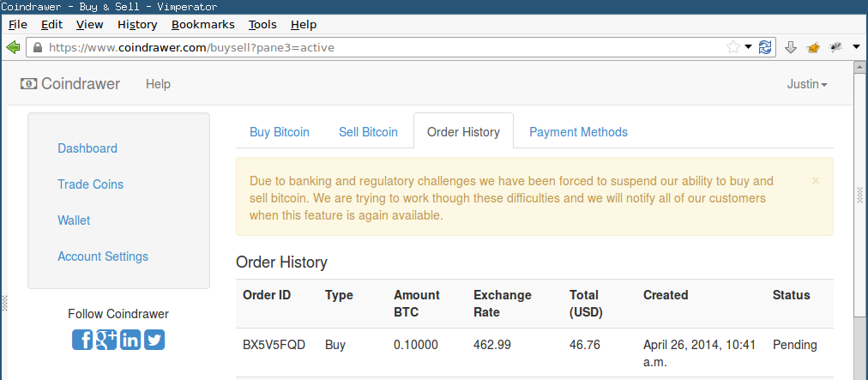Click the 462.99 exchange rate cell
Viewport: 868px width, 380px height.
[x=492, y=345]
